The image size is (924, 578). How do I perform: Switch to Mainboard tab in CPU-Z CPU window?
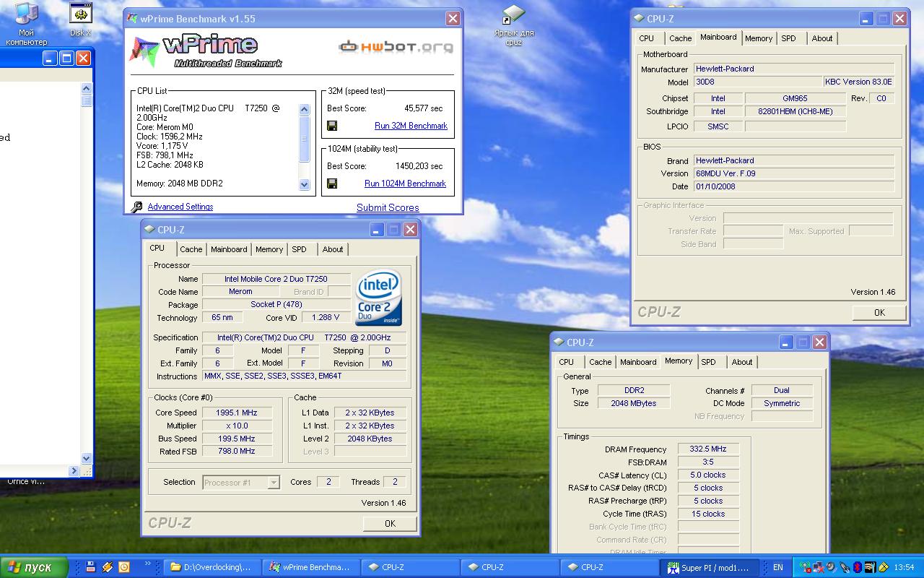[229, 249]
